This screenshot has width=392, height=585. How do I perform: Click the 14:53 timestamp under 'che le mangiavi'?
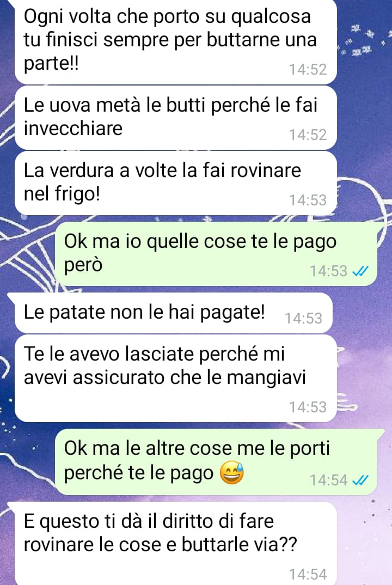pos(308,407)
